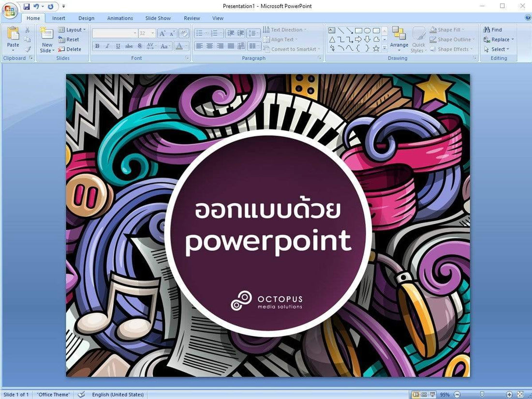
Task: Click the zoom slider handle
Action: click(482, 395)
